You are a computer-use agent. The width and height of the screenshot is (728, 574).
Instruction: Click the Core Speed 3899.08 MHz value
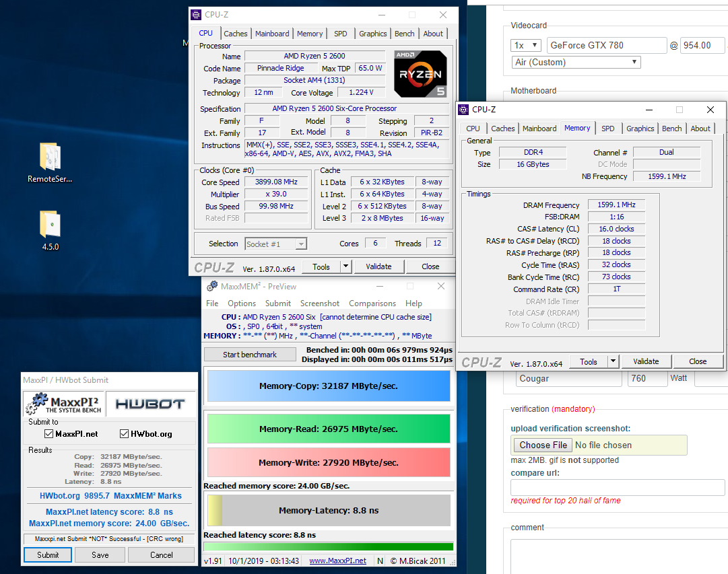(276, 182)
